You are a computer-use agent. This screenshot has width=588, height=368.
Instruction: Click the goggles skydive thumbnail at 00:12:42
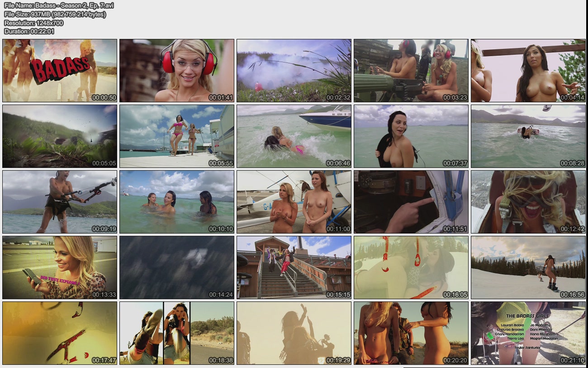[528, 202]
